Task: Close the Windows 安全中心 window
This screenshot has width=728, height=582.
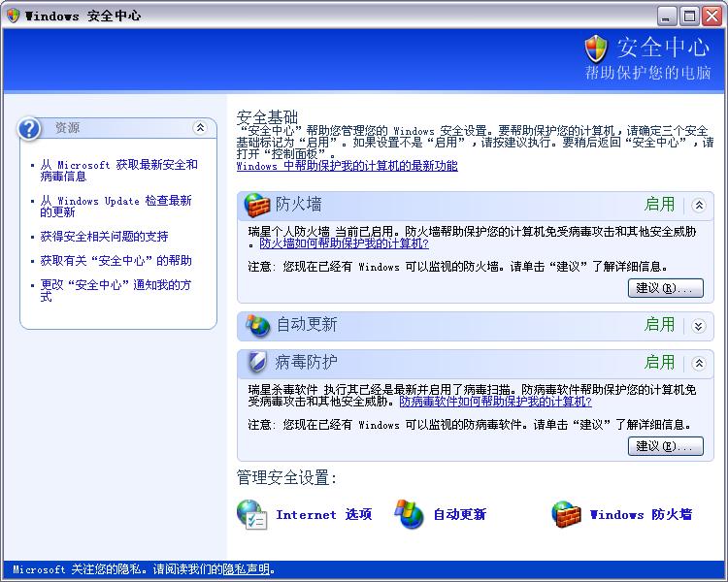Action: (712, 16)
